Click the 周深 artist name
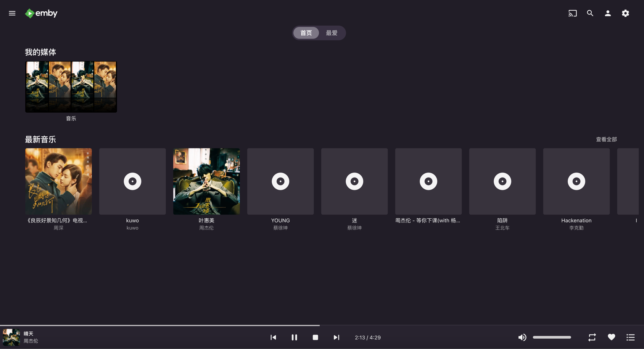 pyautogui.click(x=58, y=228)
